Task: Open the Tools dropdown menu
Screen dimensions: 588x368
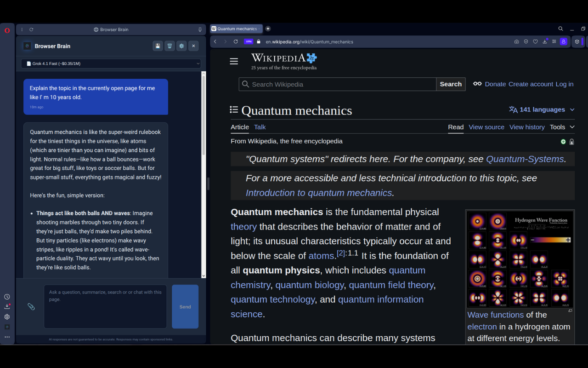Action: point(562,127)
